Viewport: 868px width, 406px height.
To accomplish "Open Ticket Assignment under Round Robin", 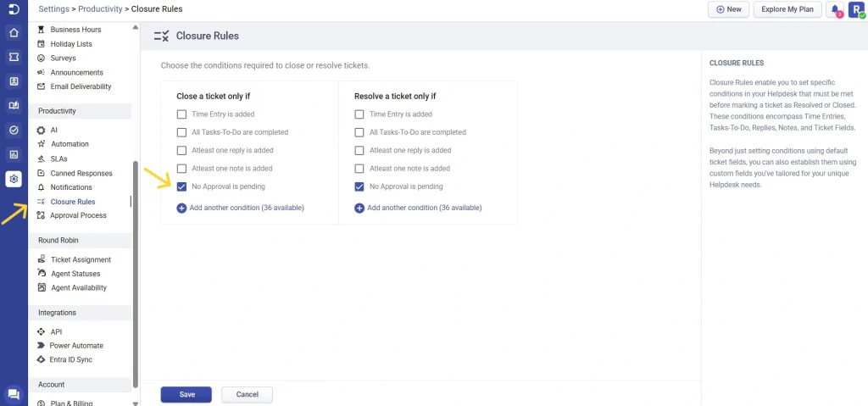I will [81, 259].
